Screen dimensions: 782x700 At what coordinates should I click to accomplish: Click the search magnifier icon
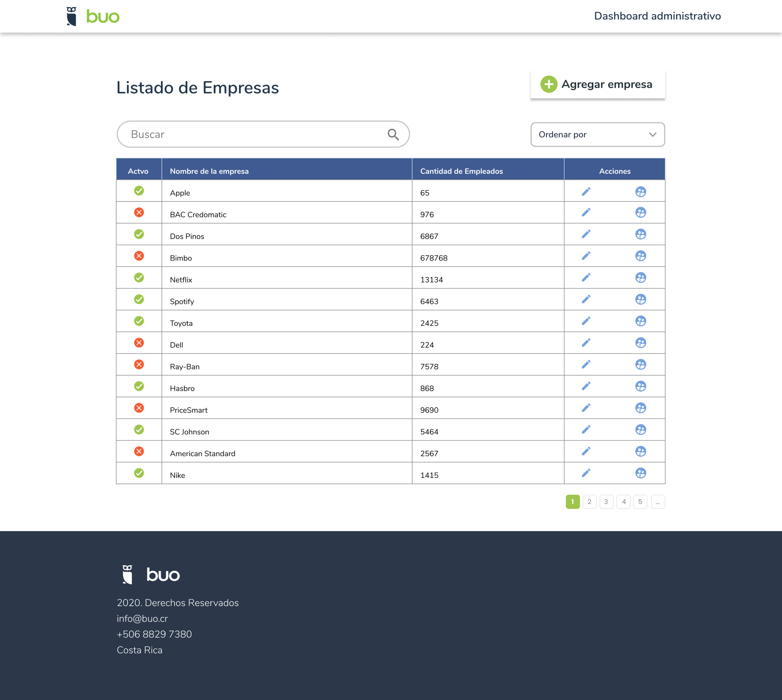(x=393, y=134)
